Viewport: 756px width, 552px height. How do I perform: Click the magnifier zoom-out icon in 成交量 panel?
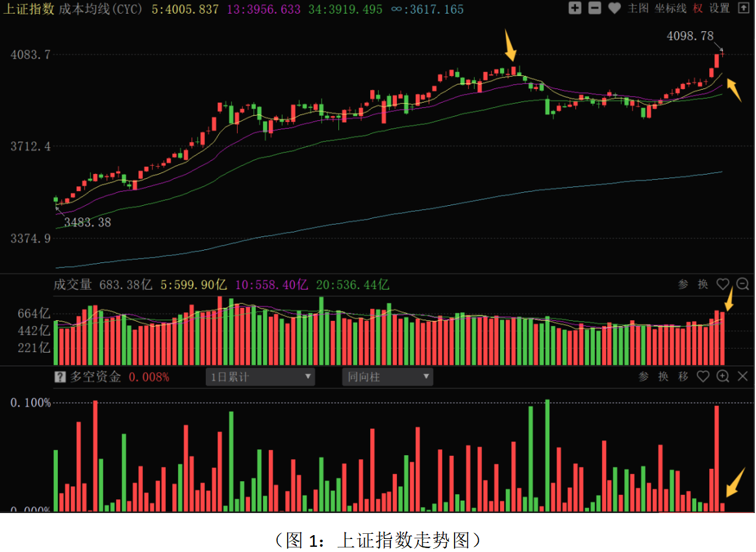pyautogui.click(x=743, y=284)
